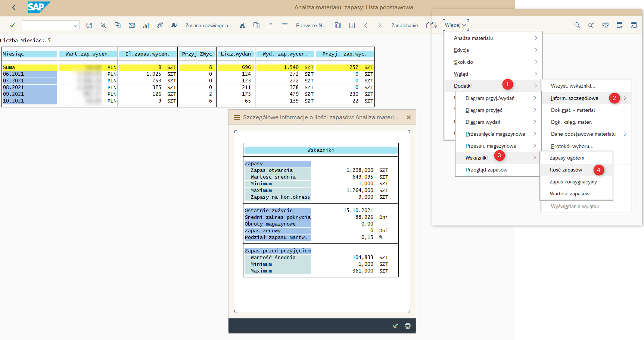The height and width of the screenshot is (340, 644).
Task: Print the popup using its footer printer icon
Action: pyautogui.click(x=408, y=326)
